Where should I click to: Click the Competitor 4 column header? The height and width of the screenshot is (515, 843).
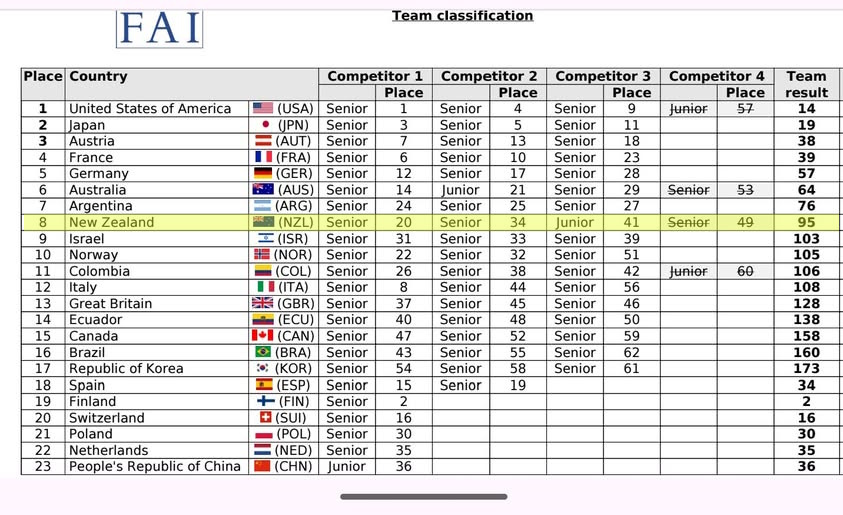click(x=716, y=76)
